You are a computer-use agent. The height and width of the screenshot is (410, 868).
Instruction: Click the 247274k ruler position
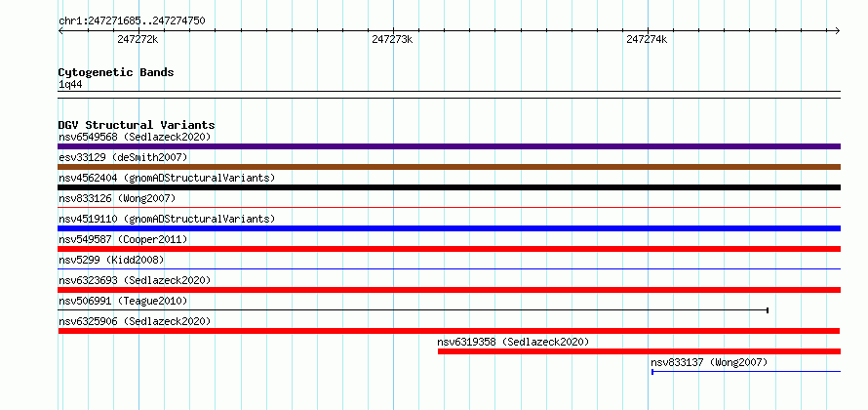point(647,39)
